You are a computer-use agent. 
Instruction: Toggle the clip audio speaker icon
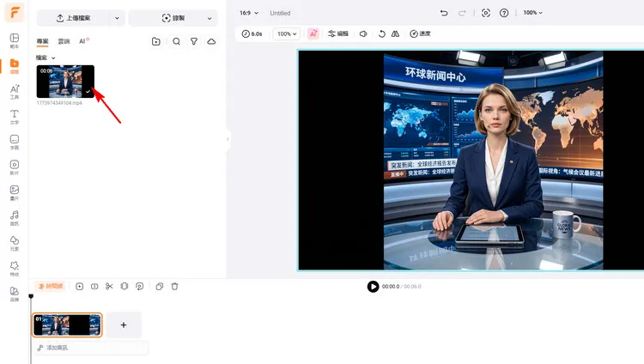pos(363,33)
